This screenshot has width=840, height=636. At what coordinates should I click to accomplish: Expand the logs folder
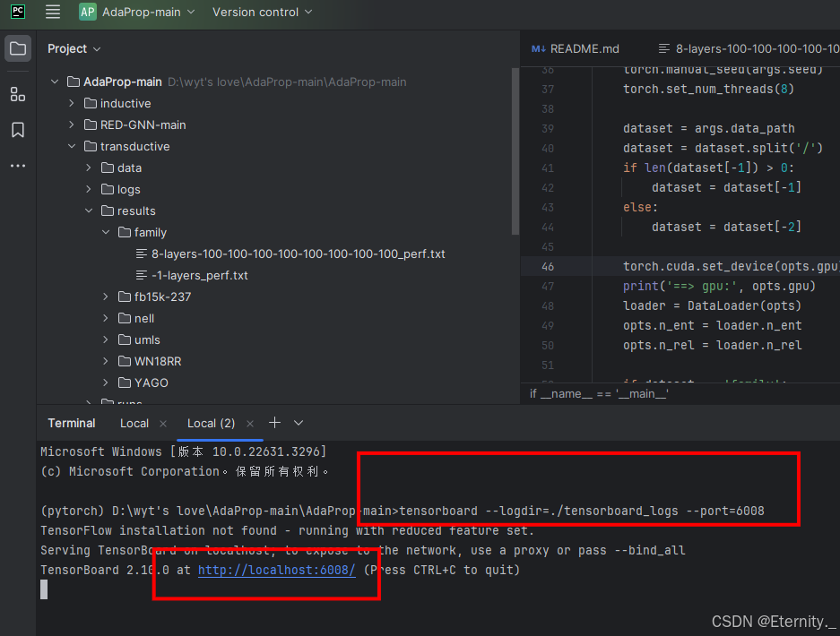pyautogui.click(x=89, y=189)
